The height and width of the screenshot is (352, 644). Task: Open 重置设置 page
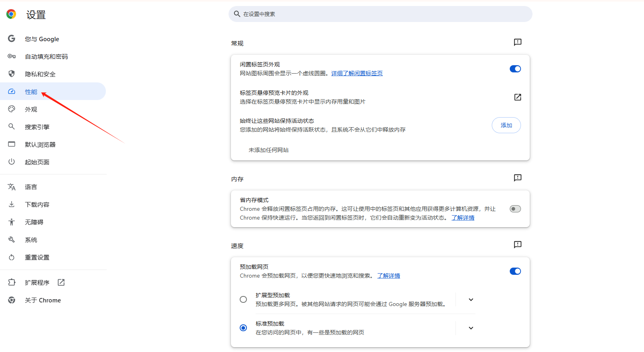[53, 257]
